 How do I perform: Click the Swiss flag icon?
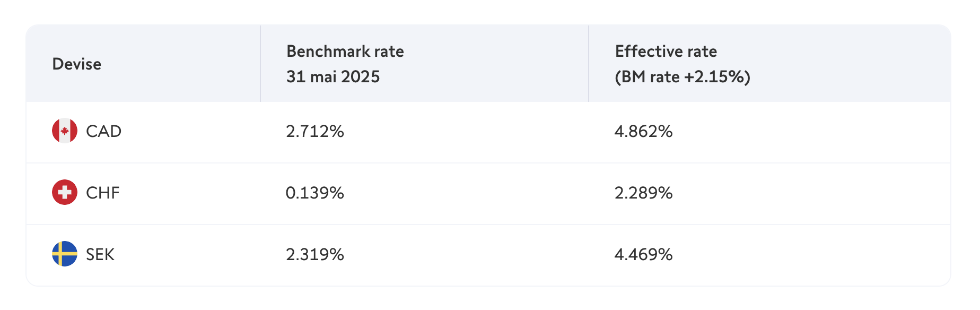tap(65, 192)
